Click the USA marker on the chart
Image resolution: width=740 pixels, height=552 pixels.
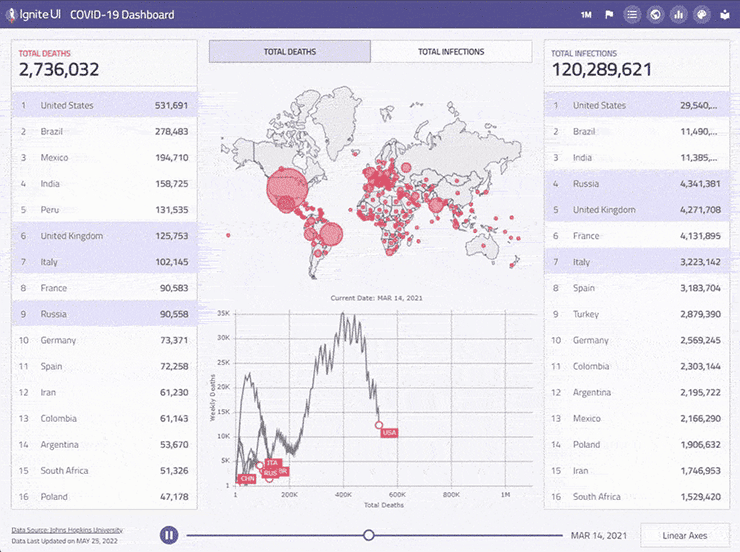click(x=389, y=432)
